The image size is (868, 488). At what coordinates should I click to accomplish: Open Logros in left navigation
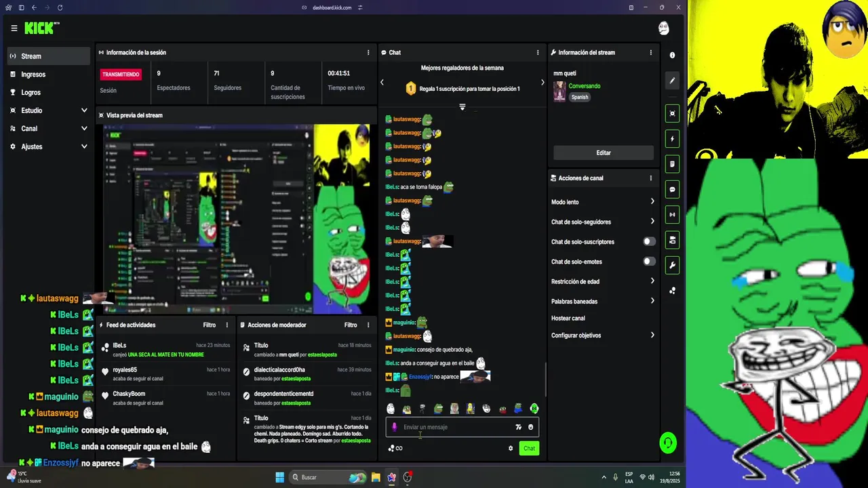pos(49,92)
